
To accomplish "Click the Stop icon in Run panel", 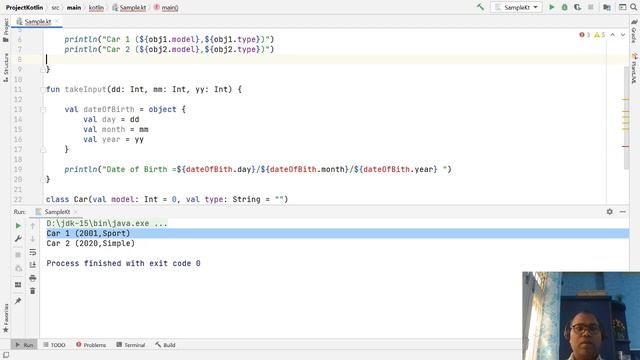I will 18,255.
